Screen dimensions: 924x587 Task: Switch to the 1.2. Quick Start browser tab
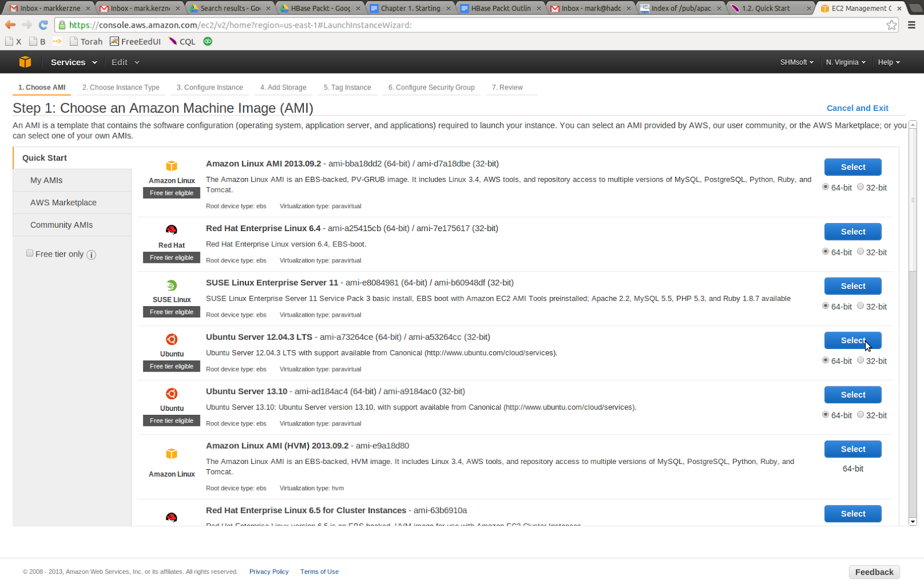coord(770,9)
